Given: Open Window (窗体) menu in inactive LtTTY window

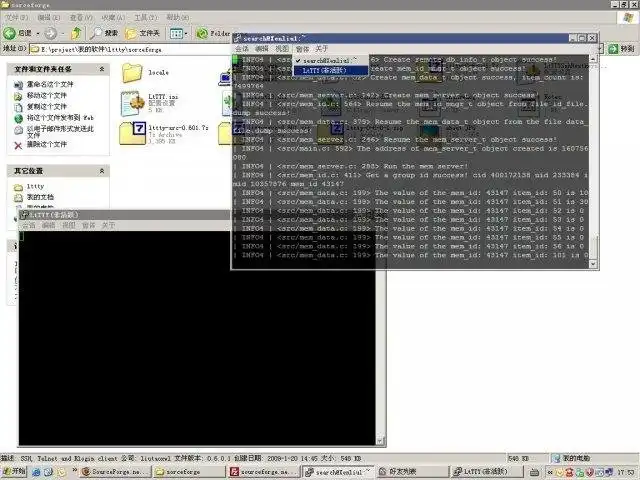Looking at the screenshot, I should click(x=89, y=225).
